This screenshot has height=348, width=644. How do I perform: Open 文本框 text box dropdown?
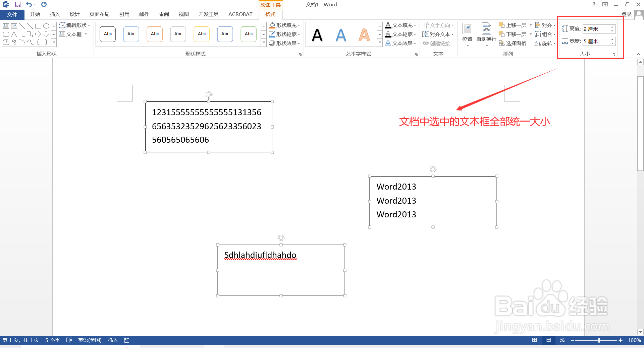click(x=73, y=34)
